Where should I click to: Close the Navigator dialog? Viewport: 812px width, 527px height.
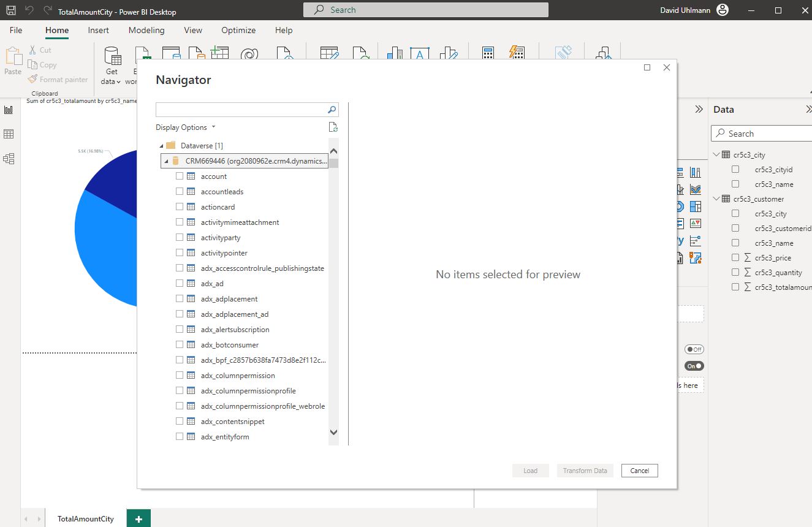667,67
